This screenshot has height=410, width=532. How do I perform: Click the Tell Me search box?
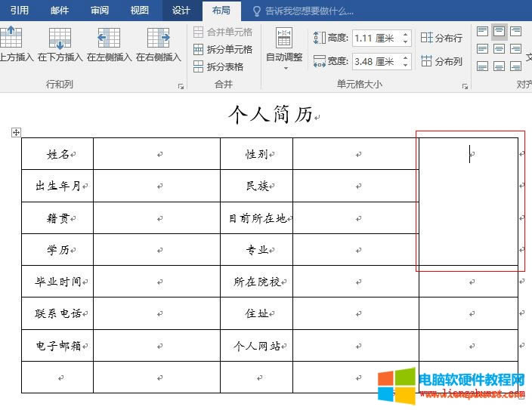(304, 11)
